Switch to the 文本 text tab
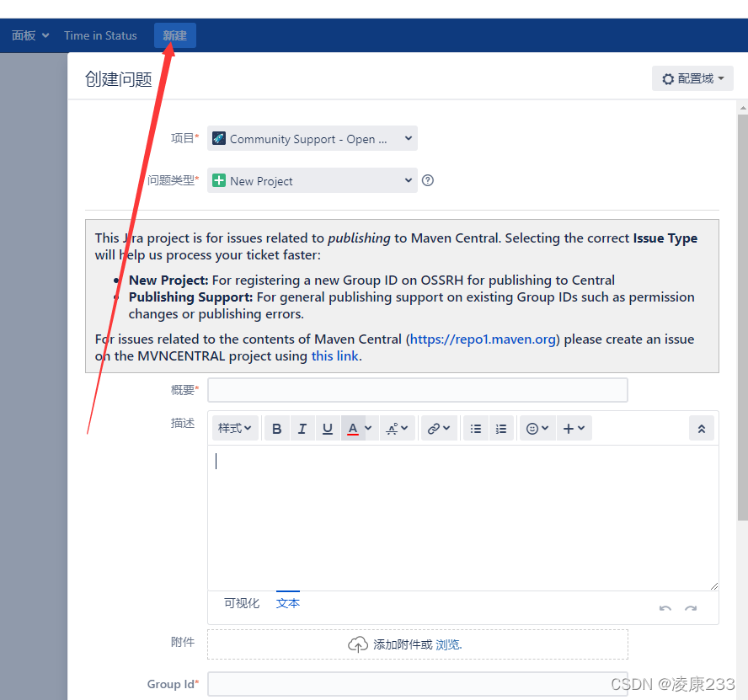 pyautogui.click(x=288, y=603)
